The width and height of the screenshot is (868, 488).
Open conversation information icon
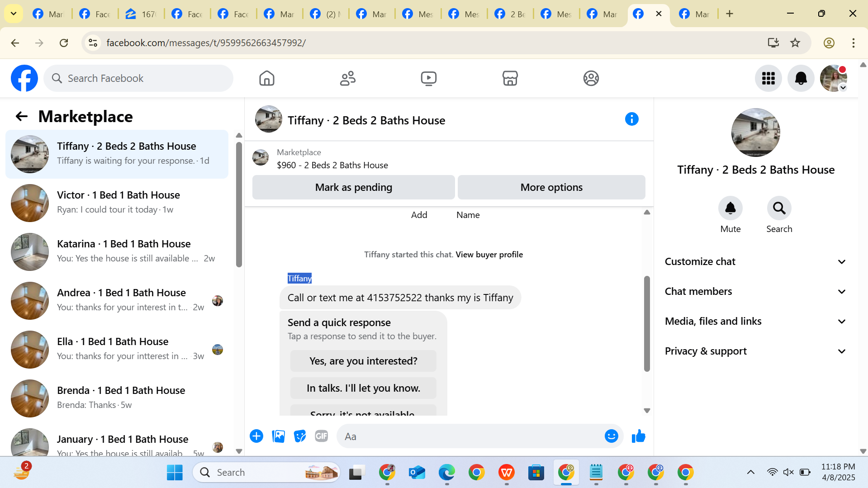(x=631, y=119)
